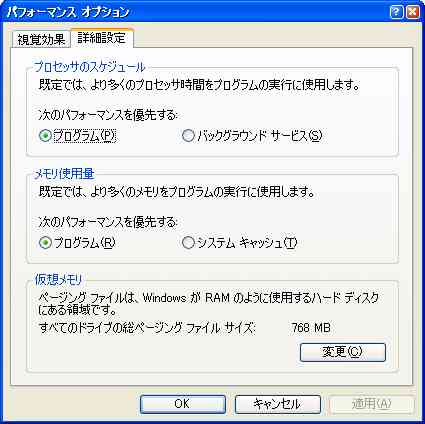The image size is (425, 424).
Task: Click the question mark help icon
Action: click(x=396, y=12)
